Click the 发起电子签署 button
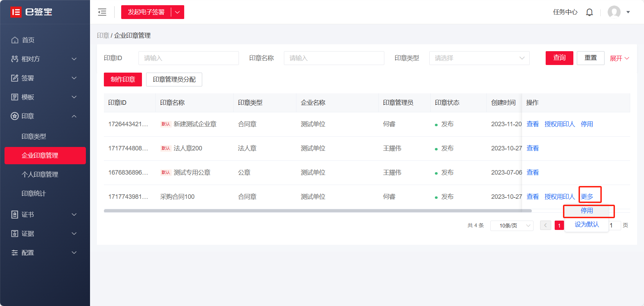This screenshot has width=644, height=306. click(x=146, y=12)
